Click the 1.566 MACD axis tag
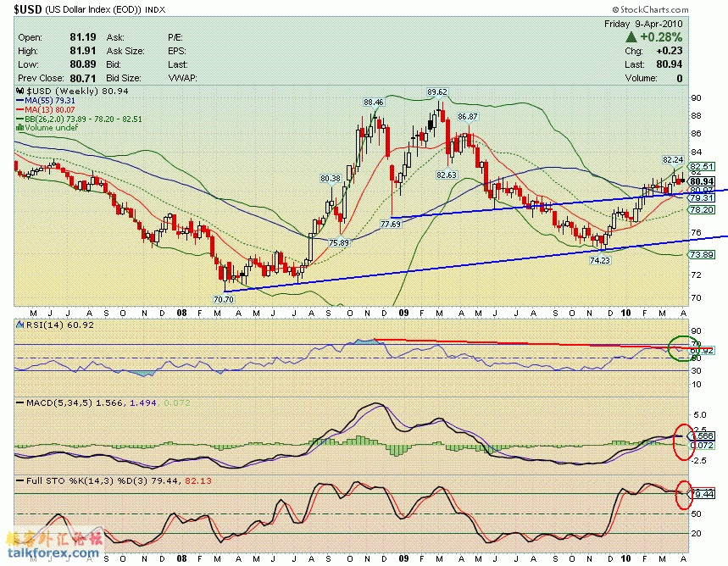 702,436
